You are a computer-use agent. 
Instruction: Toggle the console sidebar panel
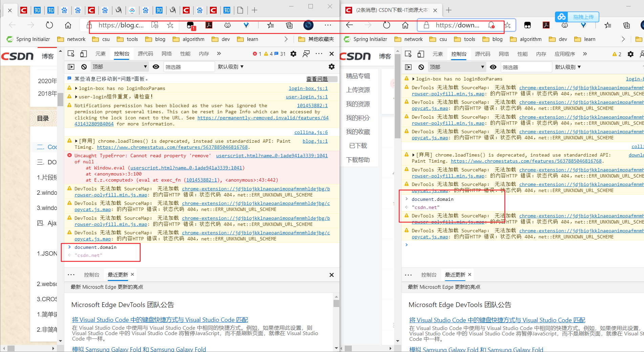[x=71, y=67]
